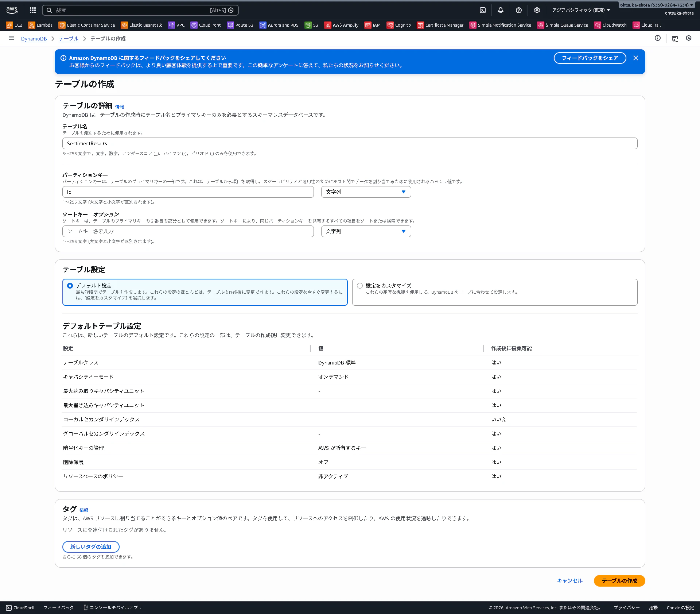Open Aurora and RDS shortcut
Screen dimensions: 700x614
point(279,25)
